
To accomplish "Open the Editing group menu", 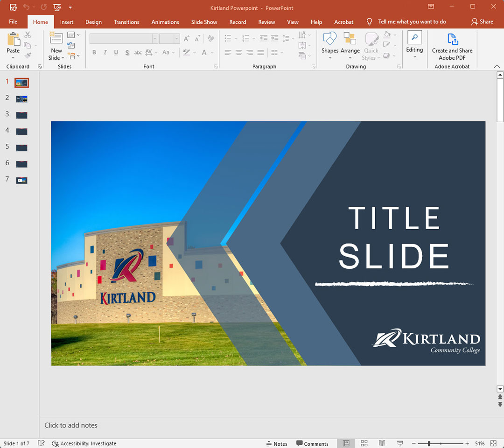I will click(415, 45).
